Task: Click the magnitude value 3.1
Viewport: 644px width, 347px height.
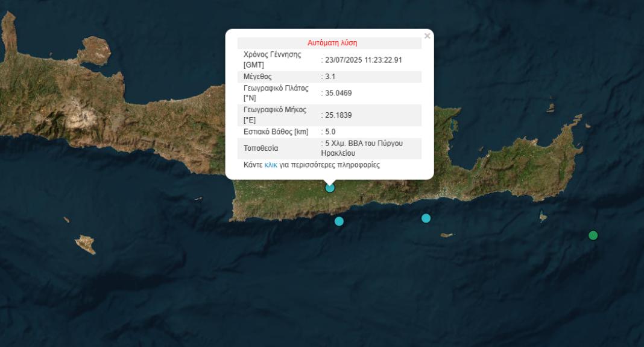Action: coord(330,77)
